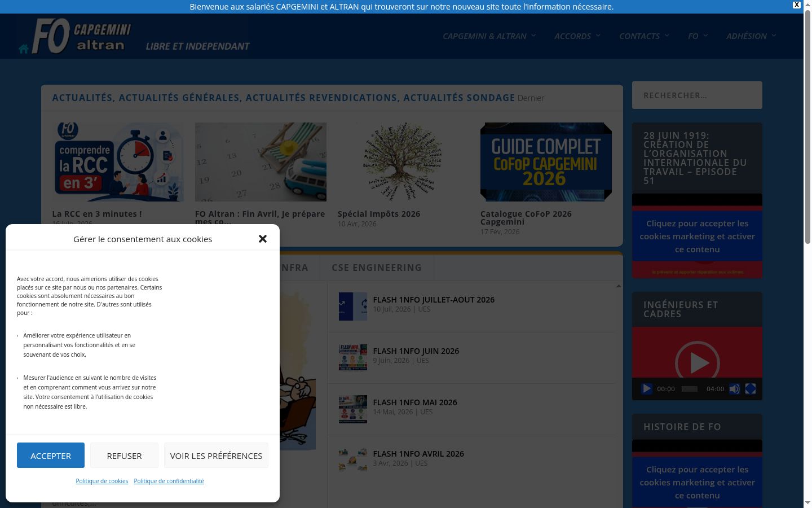
Task: Click Flash 1nfo Avril thumbnail image
Action: (x=353, y=459)
